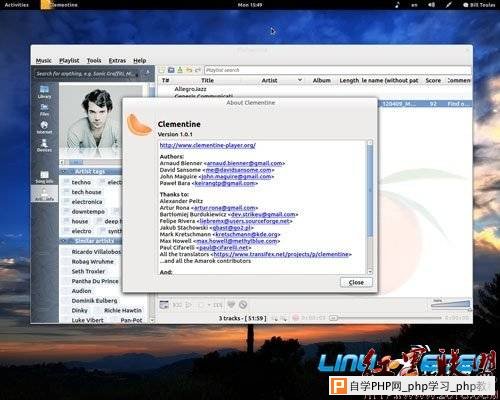Open the Extras menu
Image resolution: width=500 pixels, height=400 pixels.
tap(117, 60)
